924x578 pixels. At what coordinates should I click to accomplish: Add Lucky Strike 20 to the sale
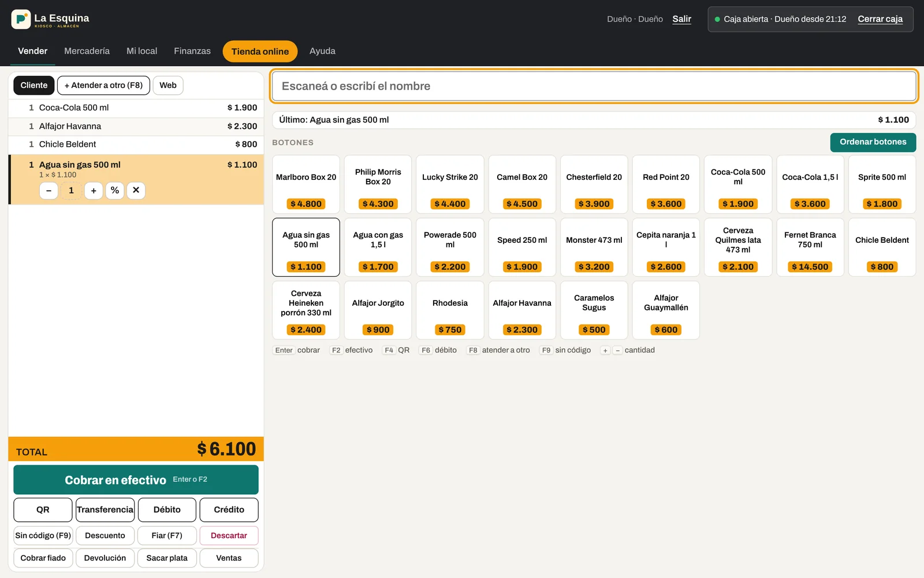point(450,184)
